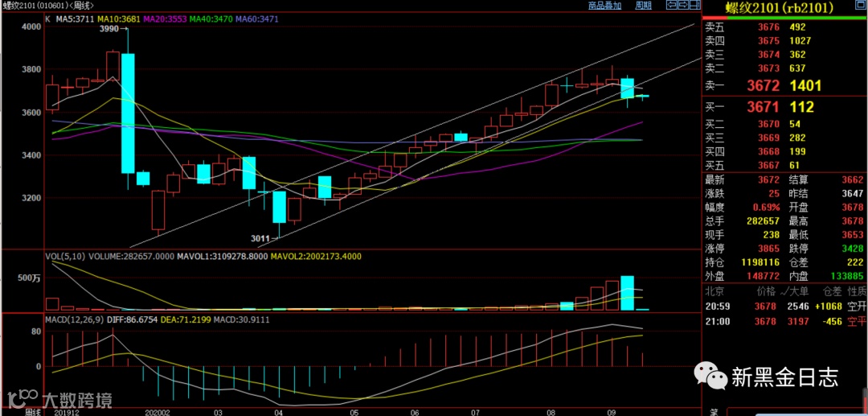Click the 内盘 value 133885
Screen dimensions: 868x416
click(x=848, y=275)
